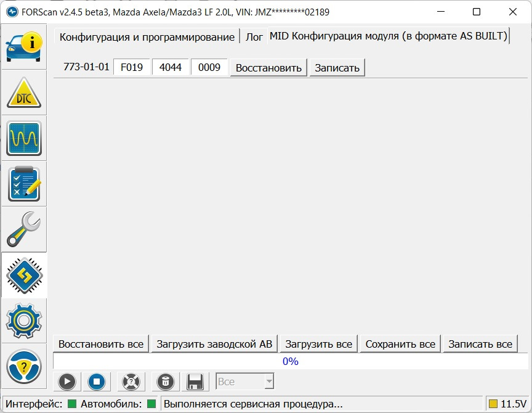Image resolution: width=532 pixels, height=413 pixels.
Task: Switch to the Лог tab
Action: tap(254, 37)
